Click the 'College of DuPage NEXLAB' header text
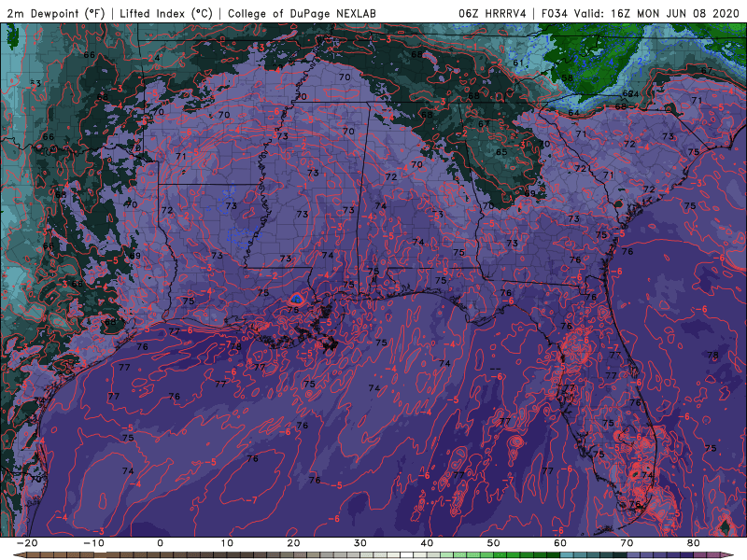Screen dimensions: 747x560 coord(302,13)
